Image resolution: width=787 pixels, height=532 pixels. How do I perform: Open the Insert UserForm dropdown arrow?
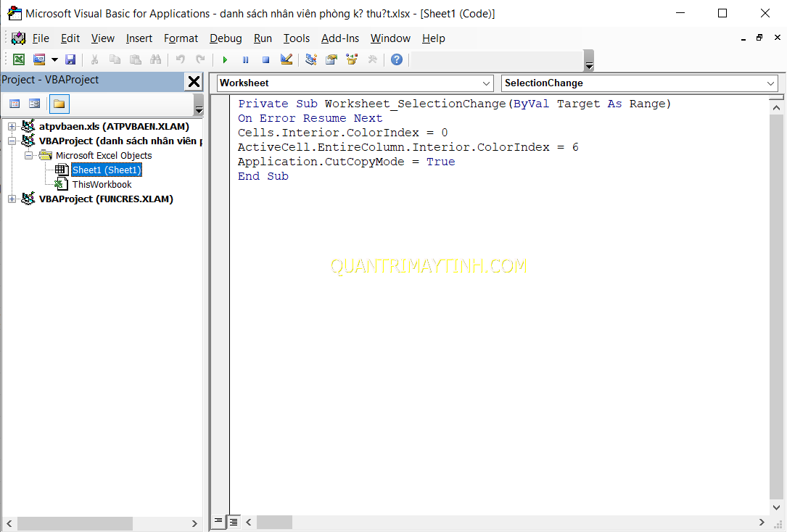(54, 59)
